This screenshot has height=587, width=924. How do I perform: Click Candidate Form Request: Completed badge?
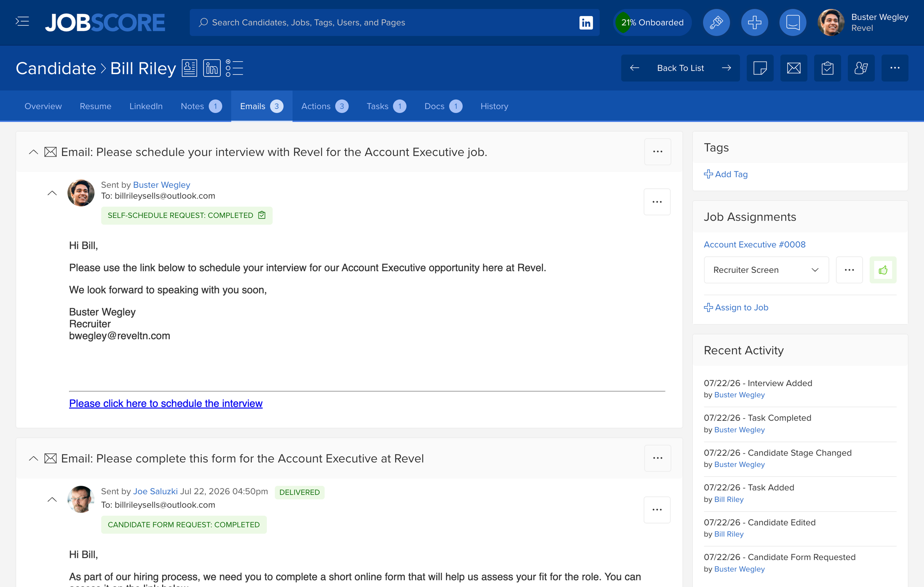184,525
